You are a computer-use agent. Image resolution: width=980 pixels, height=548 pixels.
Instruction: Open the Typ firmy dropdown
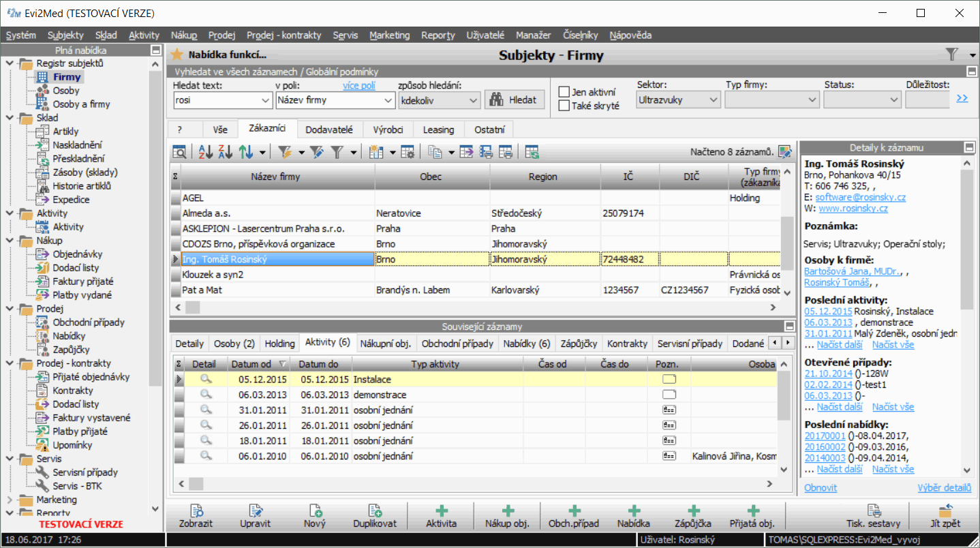(812, 100)
